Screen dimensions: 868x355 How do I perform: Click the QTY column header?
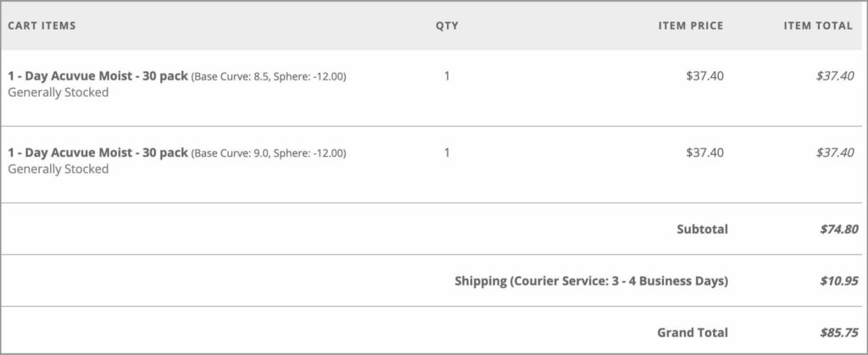coord(447,25)
